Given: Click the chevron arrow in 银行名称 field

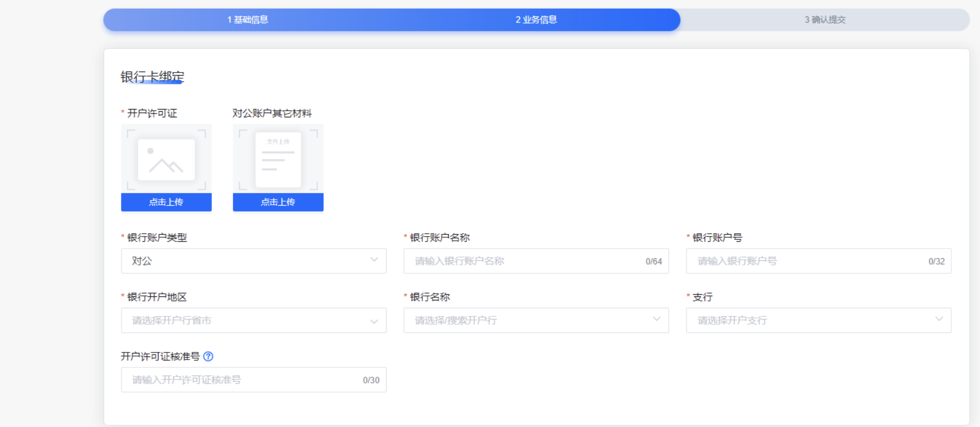Looking at the screenshot, I should [x=657, y=319].
